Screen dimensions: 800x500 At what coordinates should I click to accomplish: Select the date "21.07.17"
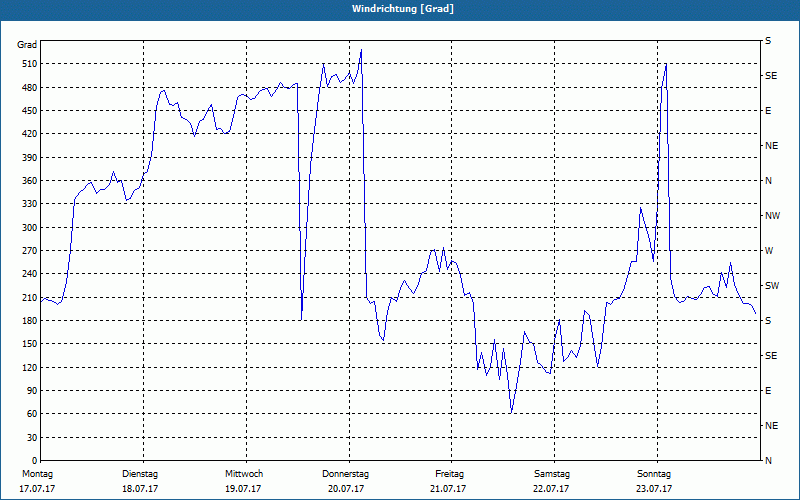click(x=448, y=489)
